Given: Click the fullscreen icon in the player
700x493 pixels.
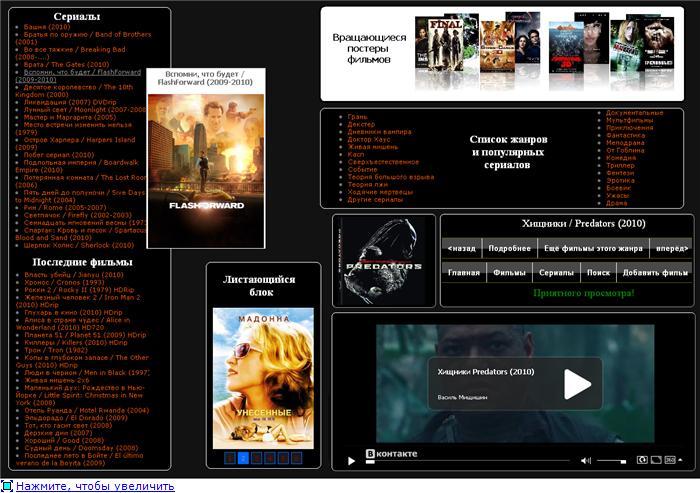Looking at the screenshot, I should pos(656,460).
